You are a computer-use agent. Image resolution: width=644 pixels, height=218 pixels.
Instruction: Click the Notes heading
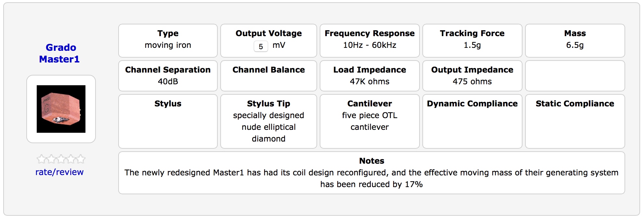point(371,161)
